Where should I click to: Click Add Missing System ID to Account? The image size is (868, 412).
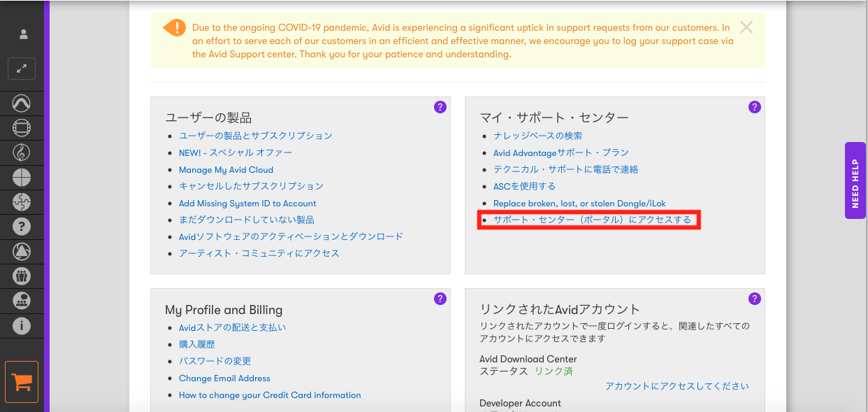[247, 204]
